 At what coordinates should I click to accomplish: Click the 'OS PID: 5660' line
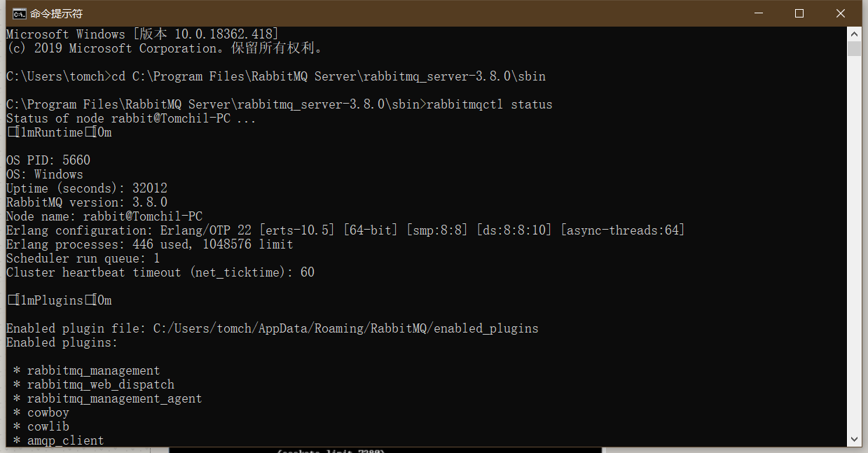[48, 160]
